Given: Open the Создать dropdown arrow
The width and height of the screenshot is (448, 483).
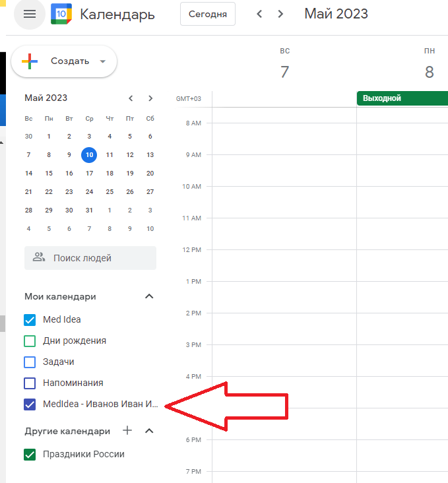Looking at the screenshot, I should pos(103,61).
